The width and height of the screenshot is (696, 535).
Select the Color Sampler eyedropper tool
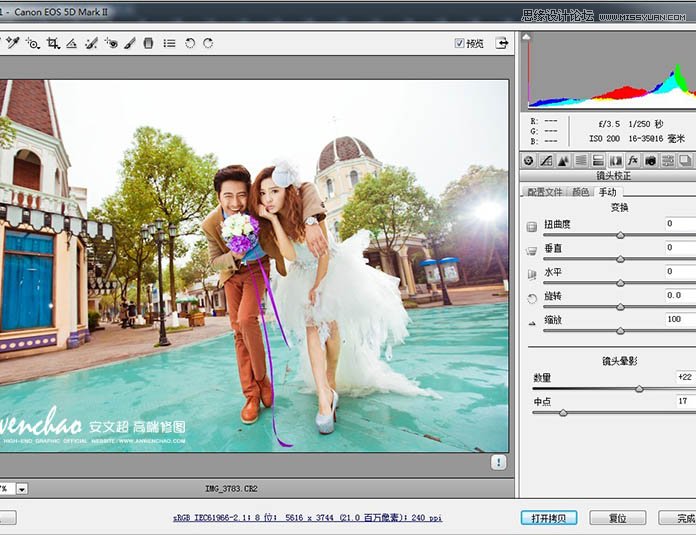[13, 43]
